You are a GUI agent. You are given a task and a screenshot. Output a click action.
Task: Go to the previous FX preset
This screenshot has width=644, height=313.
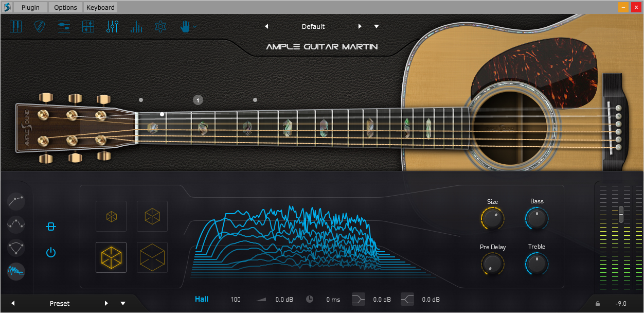coord(13,303)
